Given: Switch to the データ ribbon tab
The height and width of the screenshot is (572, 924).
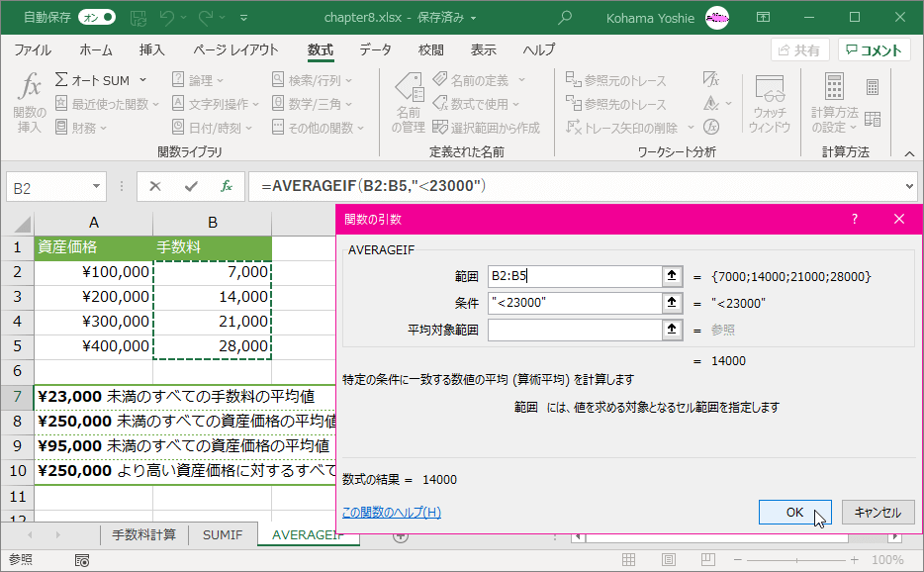Looking at the screenshot, I should click(x=375, y=50).
